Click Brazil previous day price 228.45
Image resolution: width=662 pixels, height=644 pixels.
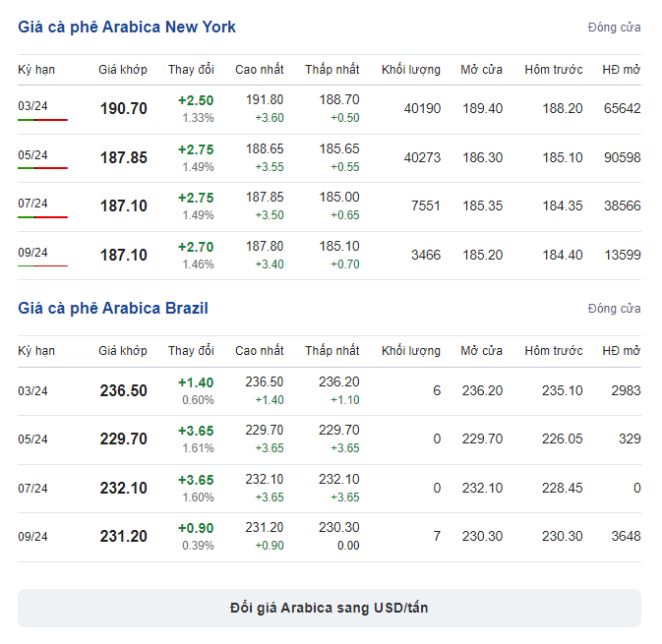(x=563, y=489)
